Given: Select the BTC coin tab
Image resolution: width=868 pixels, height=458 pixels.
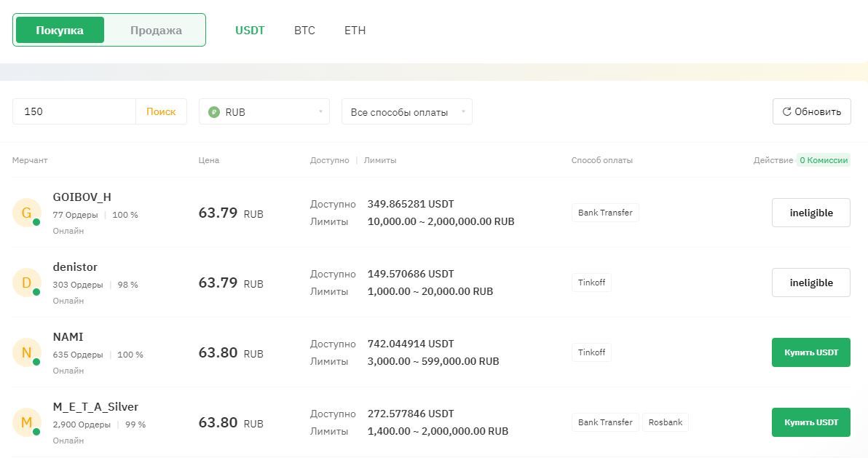Looking at the screenshot, I should click(304, 31).
